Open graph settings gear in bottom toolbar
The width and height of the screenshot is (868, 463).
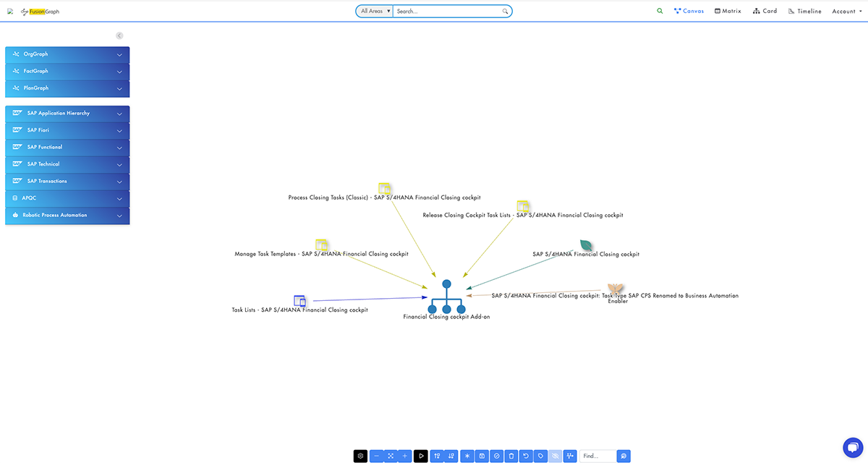[x=361, y=456]
